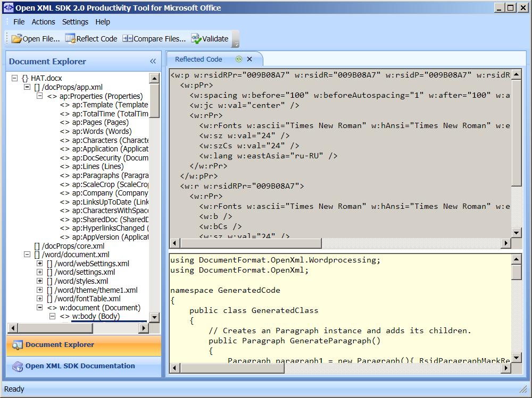Collapse the /docProps/app.xml node
This screenshot has height=398, width=532.
[27, 87]
